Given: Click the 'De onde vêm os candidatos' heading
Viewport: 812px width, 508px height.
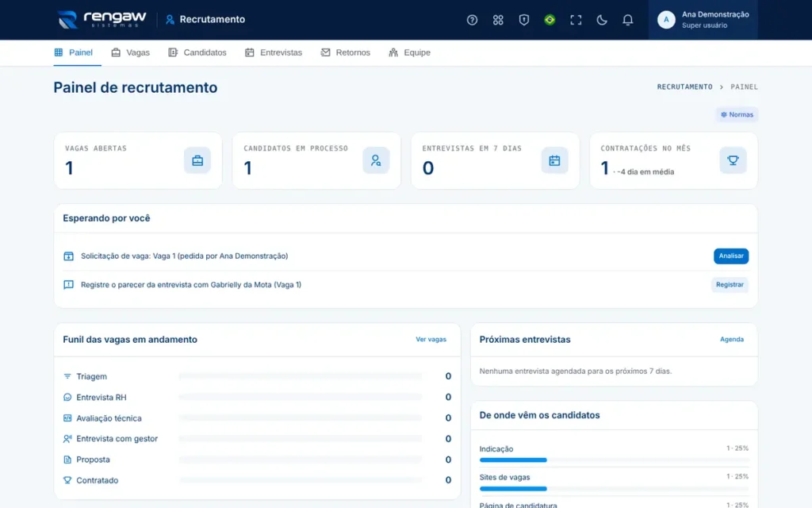Looking at the screenshot, I should (x=539, y=415).
